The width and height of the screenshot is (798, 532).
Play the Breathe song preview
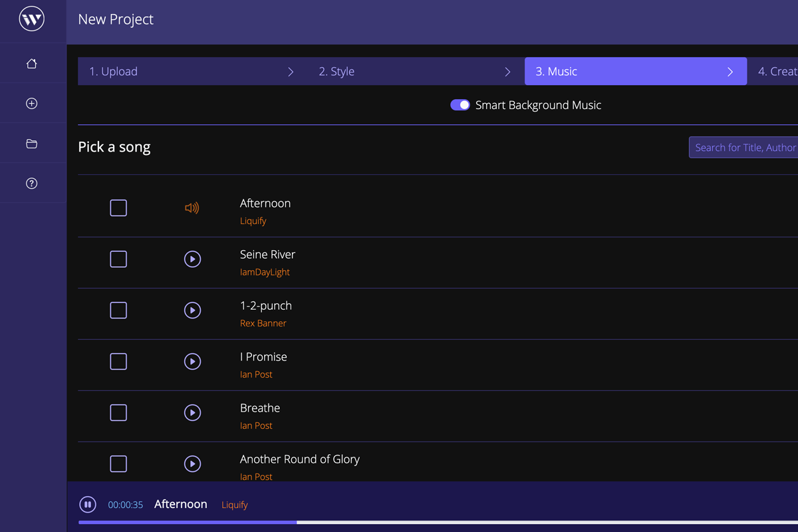pyautogui.click(x=192, y=413)
